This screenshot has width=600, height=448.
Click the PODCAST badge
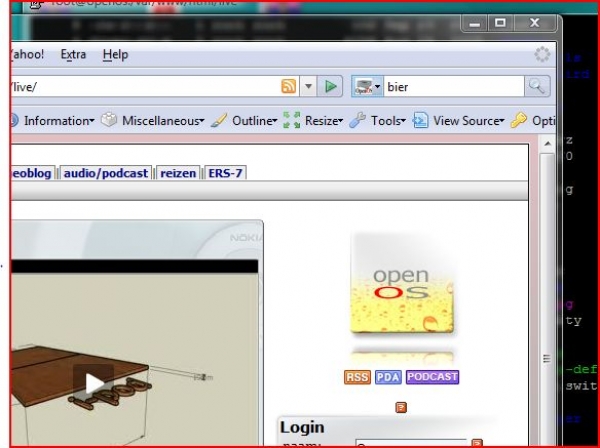coord(432,377)
